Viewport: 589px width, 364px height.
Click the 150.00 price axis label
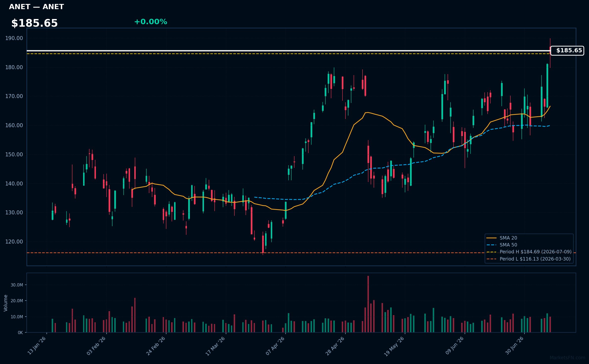coord(14,155)
